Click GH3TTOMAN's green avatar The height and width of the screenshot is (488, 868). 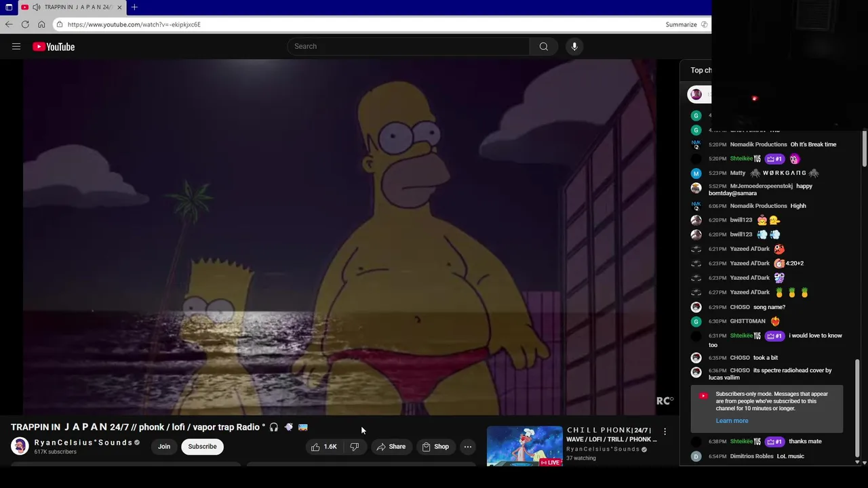[696, 321]
